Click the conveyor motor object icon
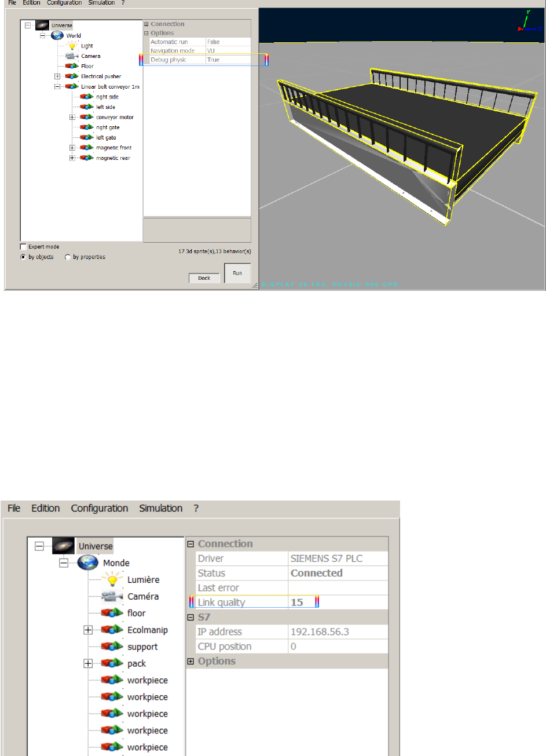 87,117
